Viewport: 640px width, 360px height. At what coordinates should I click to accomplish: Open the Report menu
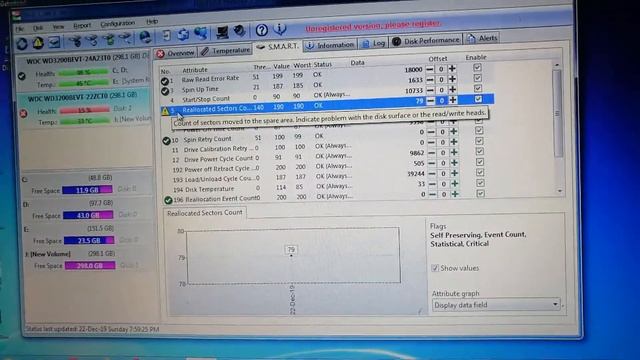82,25
